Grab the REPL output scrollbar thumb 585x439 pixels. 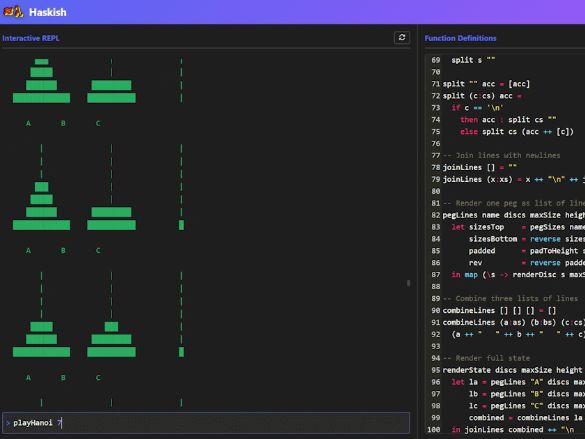[409, 283]
